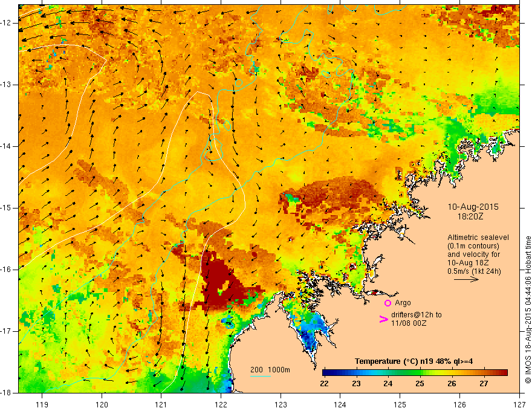Click the longitude axis label 123
This screenshot has height=411, width=532.
[x=281, y=404]
